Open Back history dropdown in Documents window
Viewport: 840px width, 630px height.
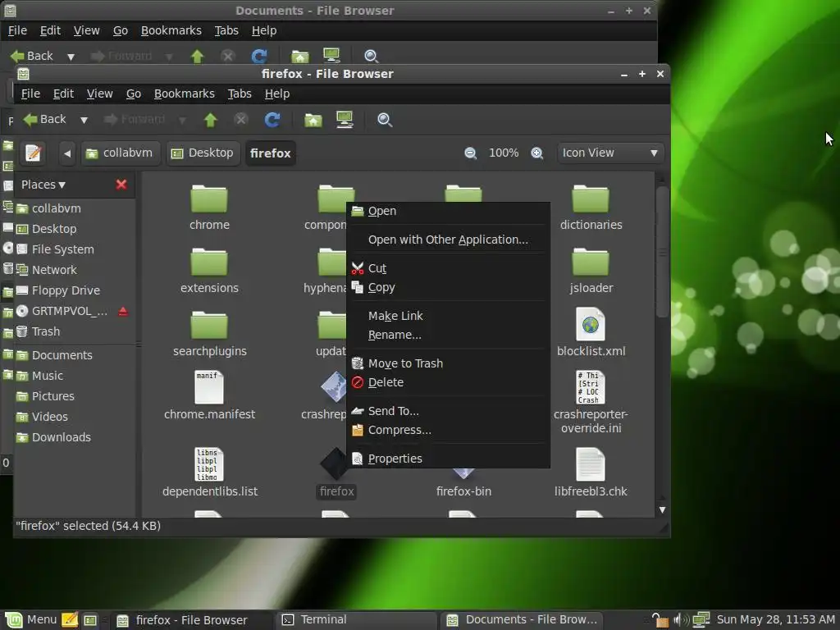pos(71,57)
